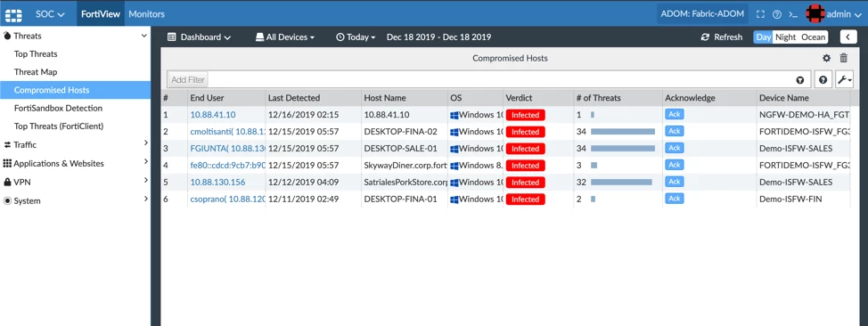Collapse the Threats menu section
The width and height of the screenshot is (868, 326).
click(75, 36)
